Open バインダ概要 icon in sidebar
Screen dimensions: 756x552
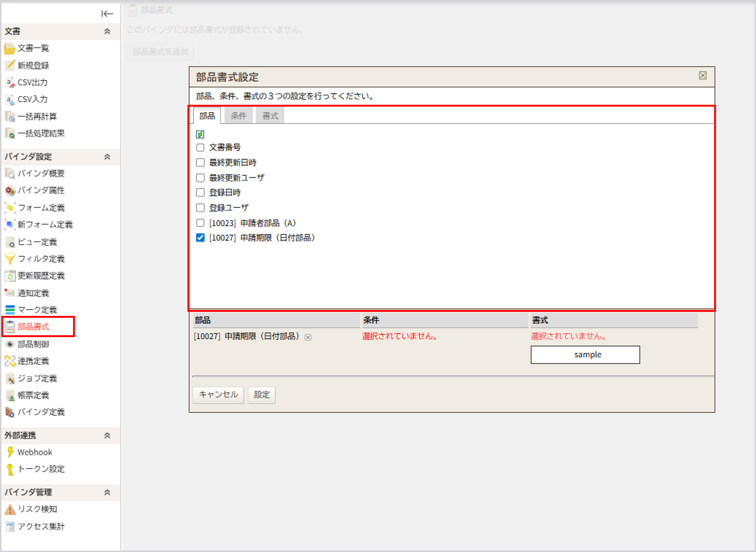pos(10,174)
